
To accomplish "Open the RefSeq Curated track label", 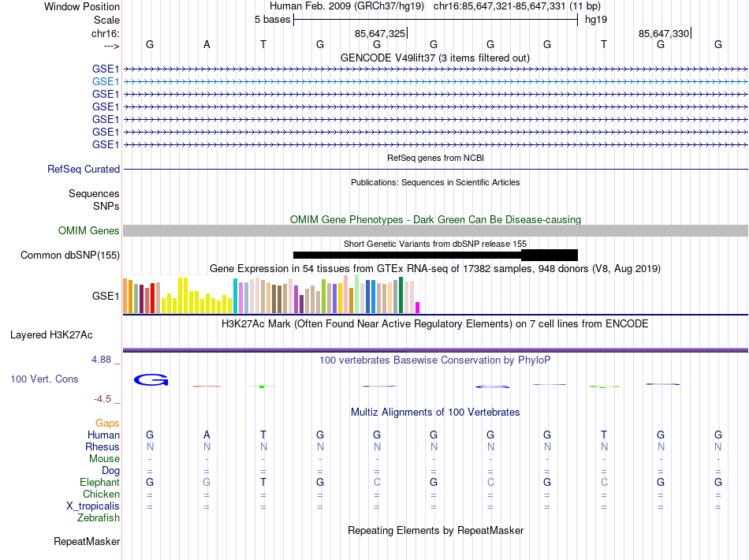I will point(84,169).
